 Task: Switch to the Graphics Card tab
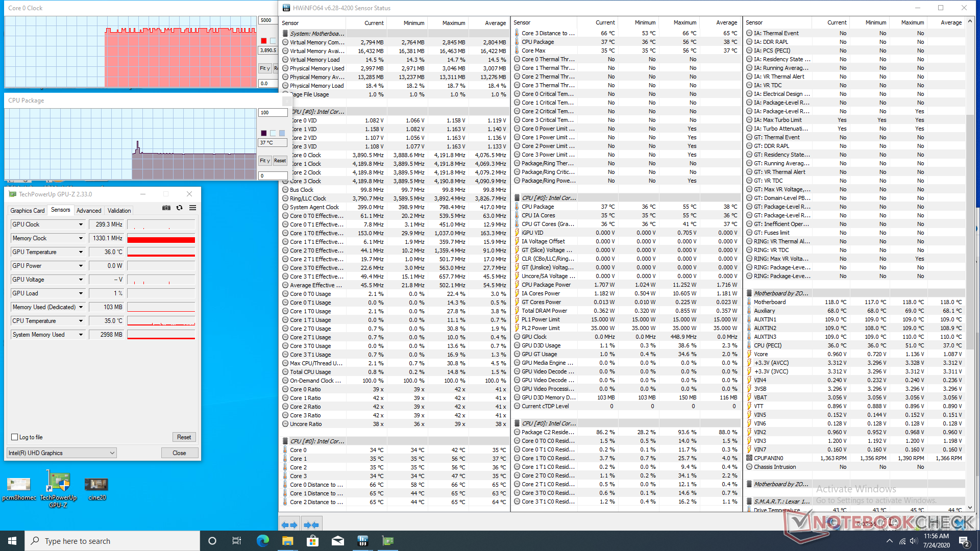28,210
